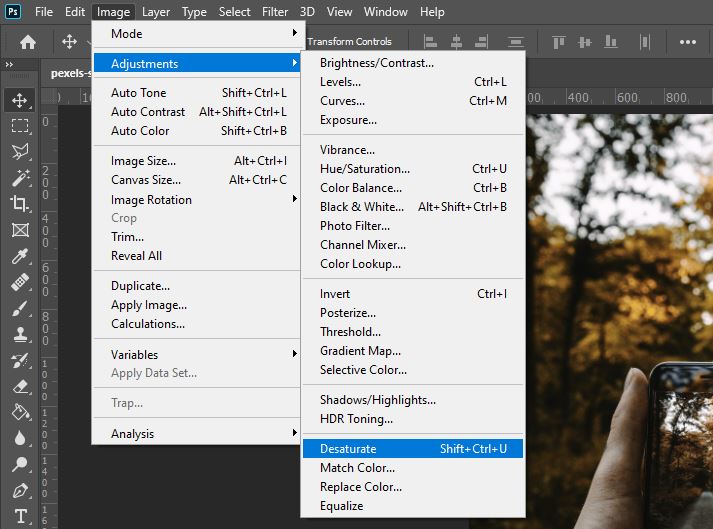The height and width of the screenshot is (529, 713).
Task: Select the Crop tool
Action: [20, 203]
